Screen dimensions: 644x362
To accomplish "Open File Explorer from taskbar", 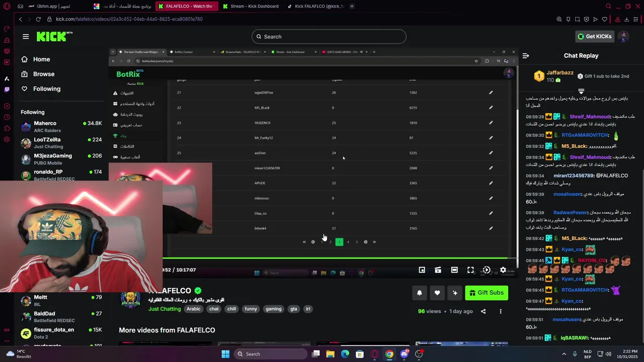I will pos(331,354).
